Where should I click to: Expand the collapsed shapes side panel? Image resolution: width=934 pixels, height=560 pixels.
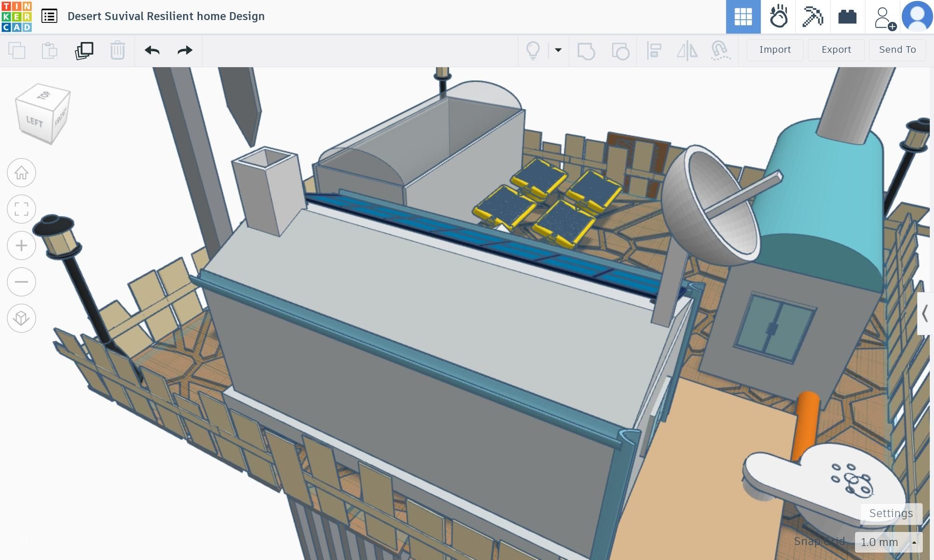[x=925, y=314]
